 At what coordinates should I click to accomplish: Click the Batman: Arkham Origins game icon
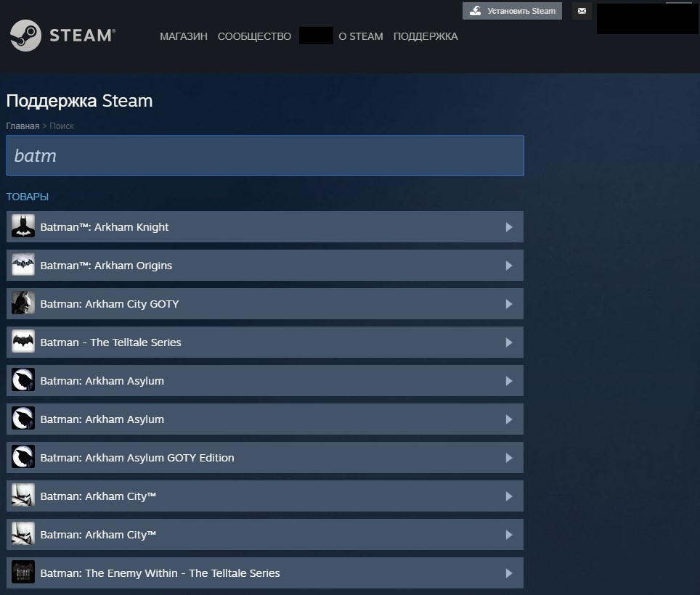tap(23, 265)
